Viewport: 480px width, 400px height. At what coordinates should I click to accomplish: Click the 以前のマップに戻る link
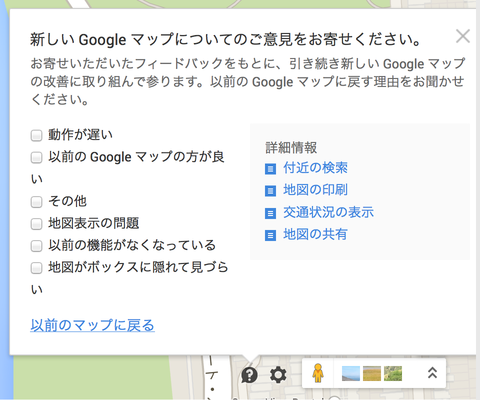click(92, 325)
